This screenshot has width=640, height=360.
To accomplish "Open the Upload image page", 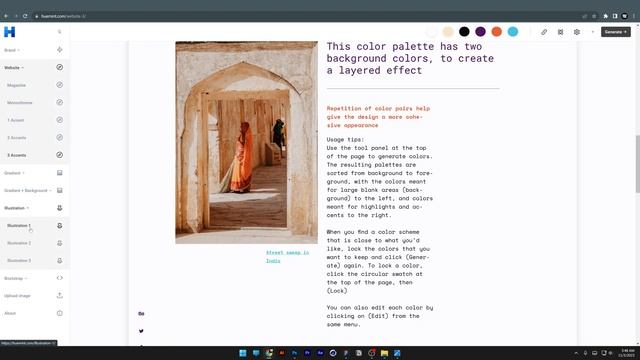I will pos(17,296).
